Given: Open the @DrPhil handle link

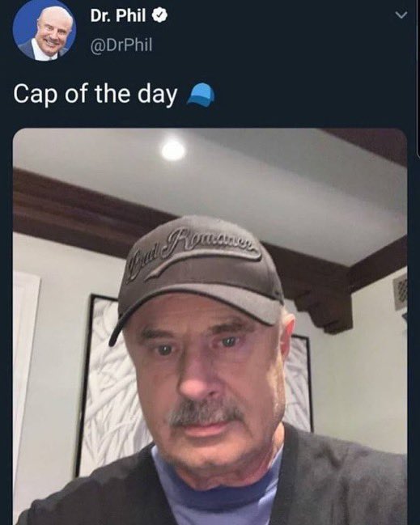Looking at the screenshot, I should point(121,44).
